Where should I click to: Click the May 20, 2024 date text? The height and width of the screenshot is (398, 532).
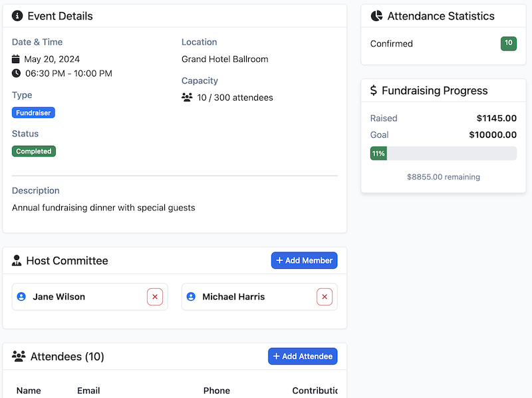point(52,59)
